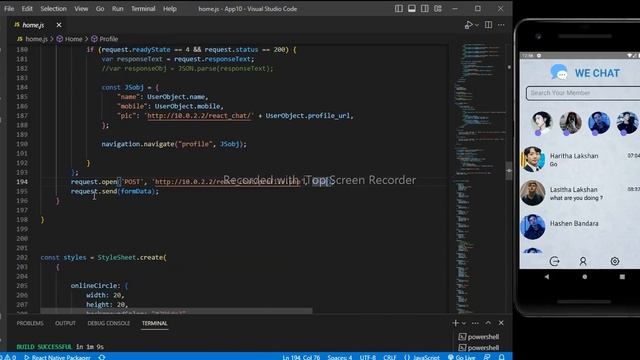The width and height of the screenshot is (640, 360).
Task: Open notifications bell in status bar
Action: coord(502,357)
